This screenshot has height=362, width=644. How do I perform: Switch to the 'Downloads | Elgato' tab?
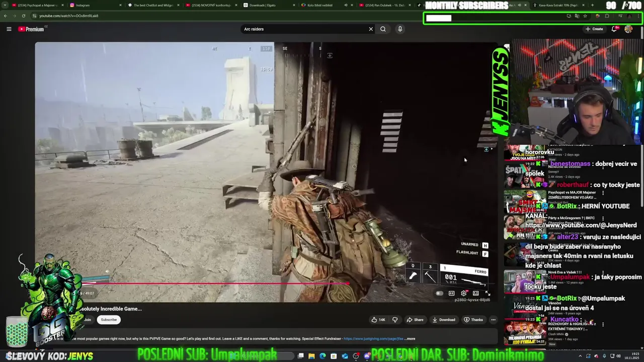click(268, 5)
